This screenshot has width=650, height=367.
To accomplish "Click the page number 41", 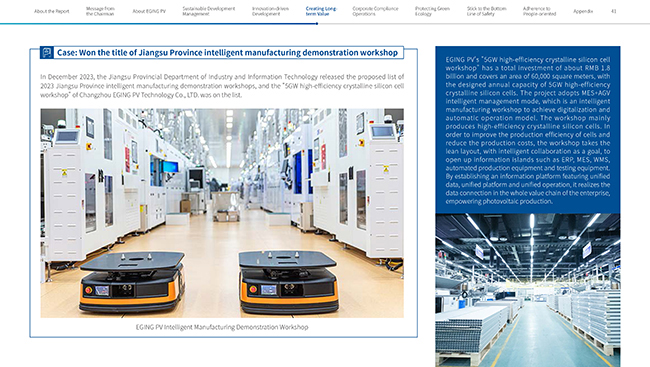I will pos(614,11).
